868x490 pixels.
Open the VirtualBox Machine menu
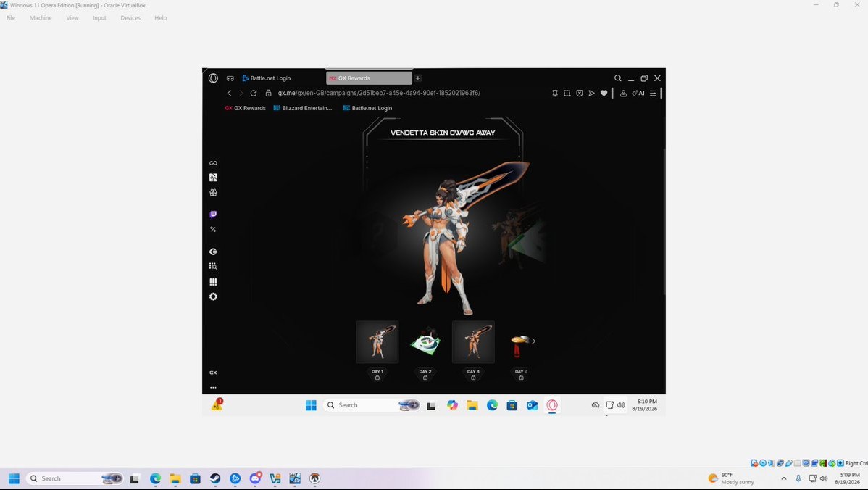pos(41,17)
